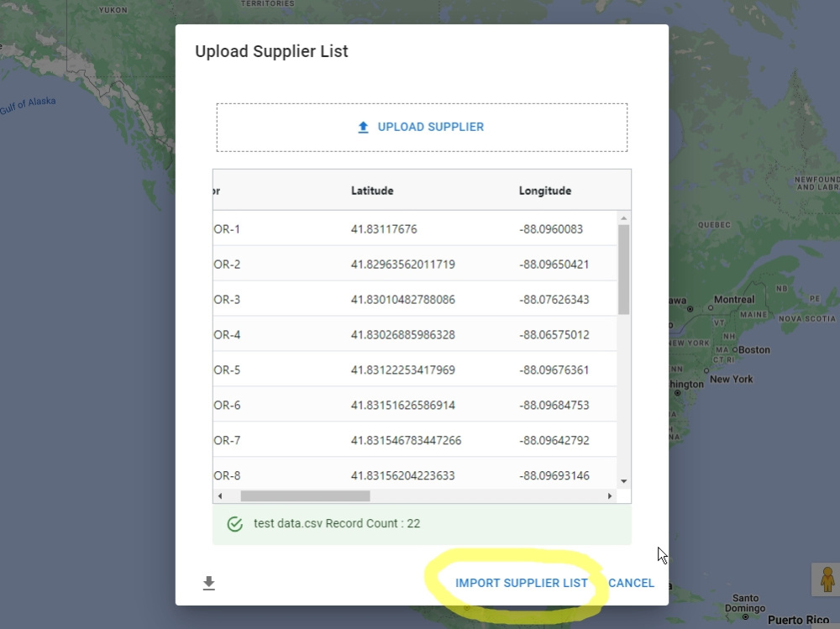
Task: Sort by the Longitude column header
Action: pyautogui.click(x=544, y=191)
